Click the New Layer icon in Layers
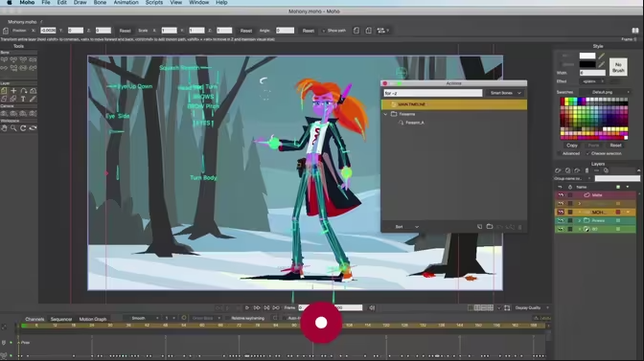Screen dimensions: 644x361 coord(558,170)
